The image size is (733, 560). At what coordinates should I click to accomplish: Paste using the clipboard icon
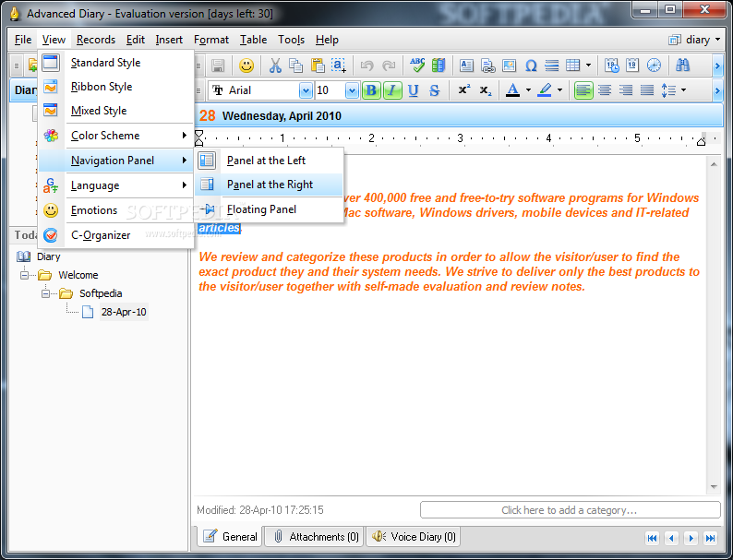click(318, 66)
